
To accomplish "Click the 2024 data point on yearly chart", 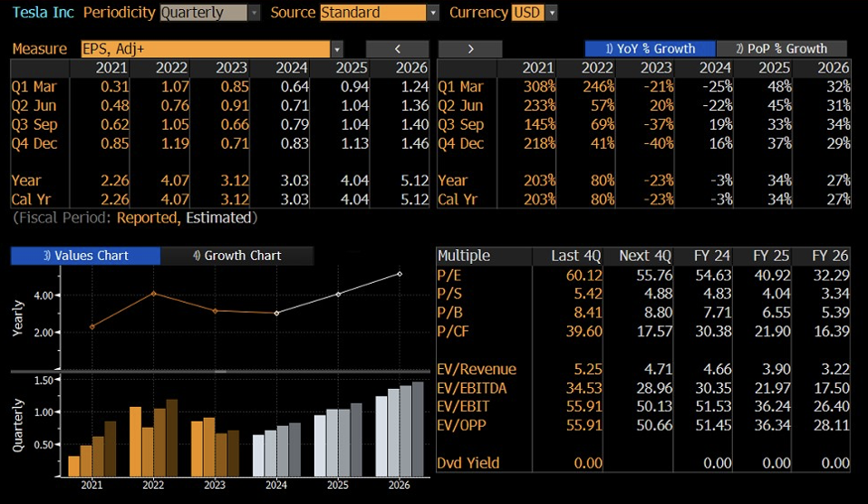I will (x=276, y=313).
